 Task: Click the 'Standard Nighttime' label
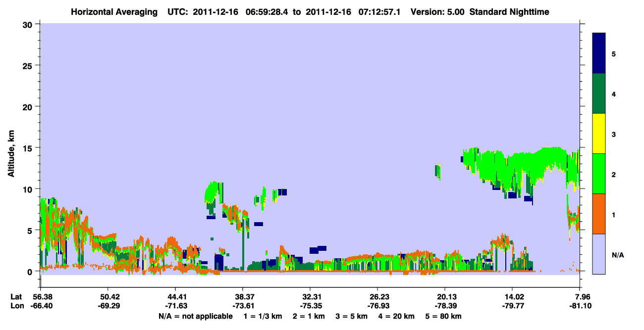click(509, 11)
